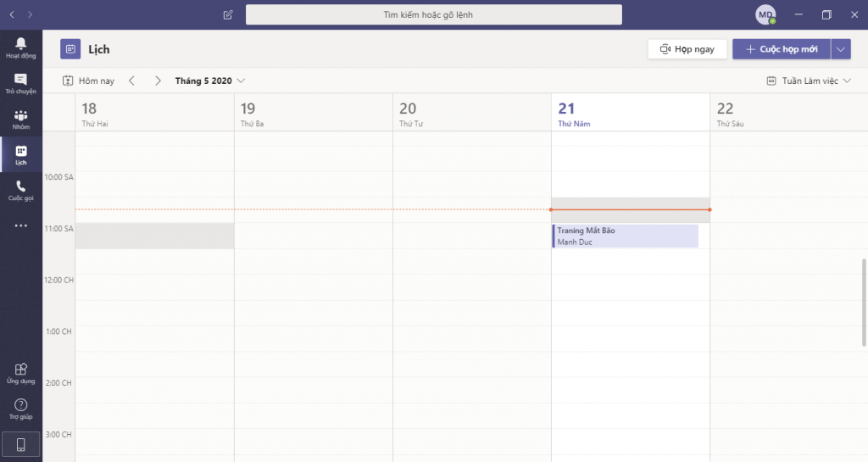The height and width of the screenshot is (462, 868).
Task: Open the MD profile avatar menu
Action: click(x=765, y=15)
